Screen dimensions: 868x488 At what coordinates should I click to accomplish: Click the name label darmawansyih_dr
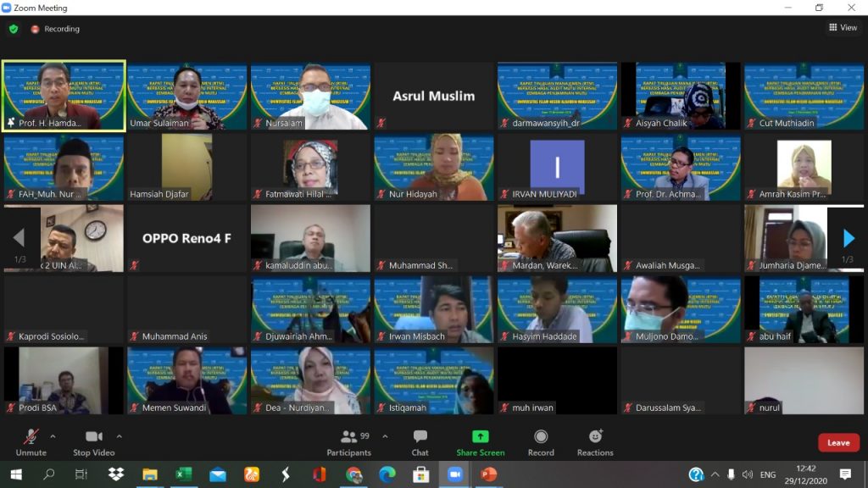tap(545, 123)
